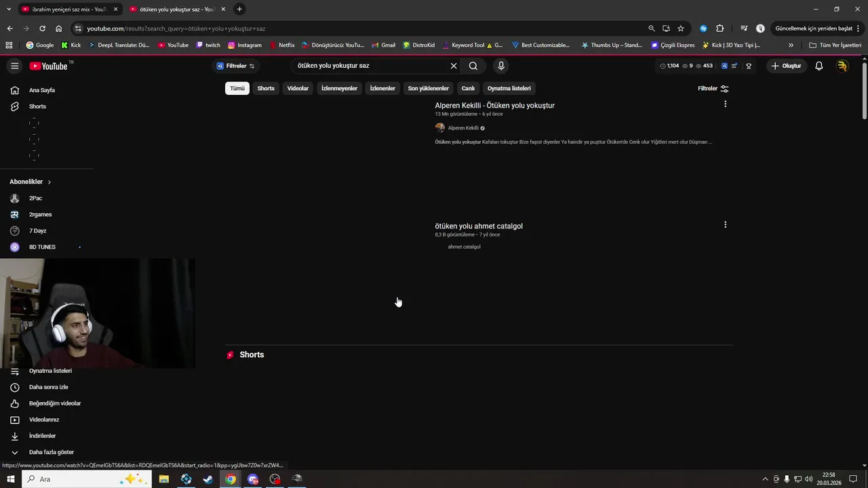
Task: Open File Explorer from the taskbar
Action: [x=163, y=479]
